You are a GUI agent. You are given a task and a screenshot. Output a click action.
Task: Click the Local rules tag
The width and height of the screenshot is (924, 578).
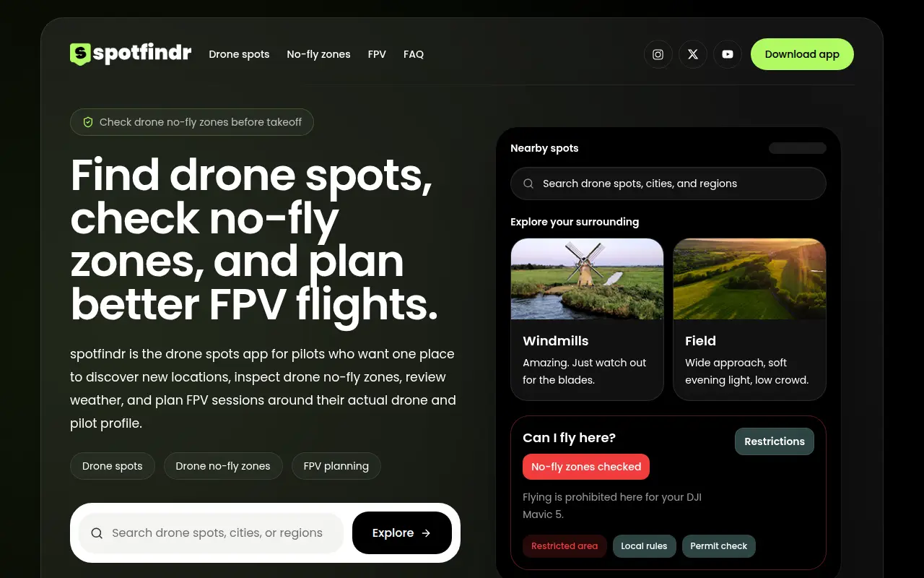(x=645, y=546)
